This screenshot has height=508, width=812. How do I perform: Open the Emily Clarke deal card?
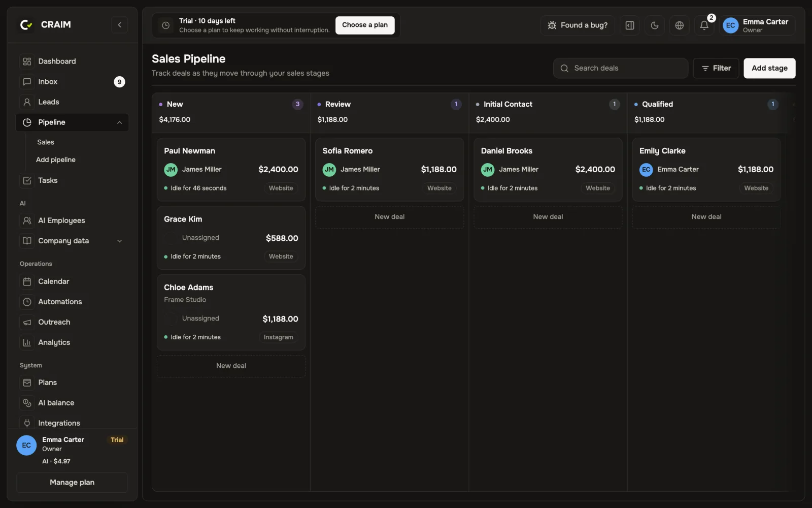(706, 170)
